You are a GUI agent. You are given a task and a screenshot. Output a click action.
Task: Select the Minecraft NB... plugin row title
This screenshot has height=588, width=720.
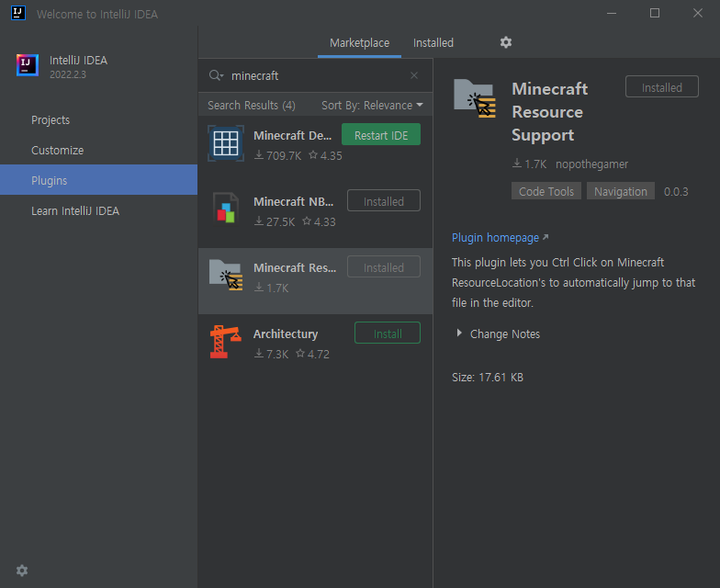pyautogui.click(x=294, y=202)
